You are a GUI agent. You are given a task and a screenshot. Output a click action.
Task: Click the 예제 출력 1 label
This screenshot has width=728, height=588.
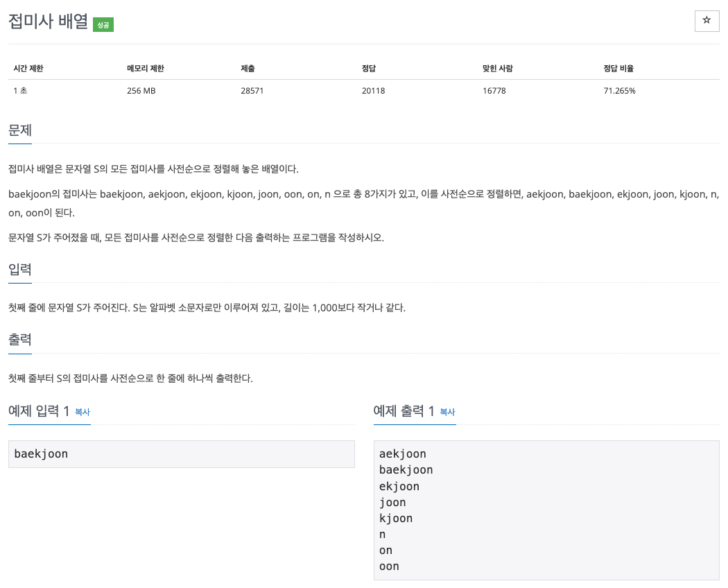pos(403,410)
